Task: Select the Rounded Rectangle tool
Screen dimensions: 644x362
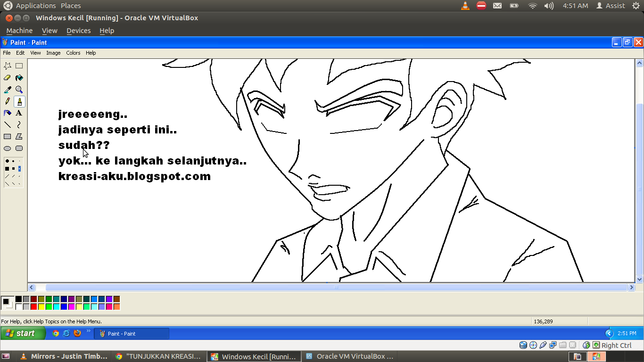Action: [19, 148]
